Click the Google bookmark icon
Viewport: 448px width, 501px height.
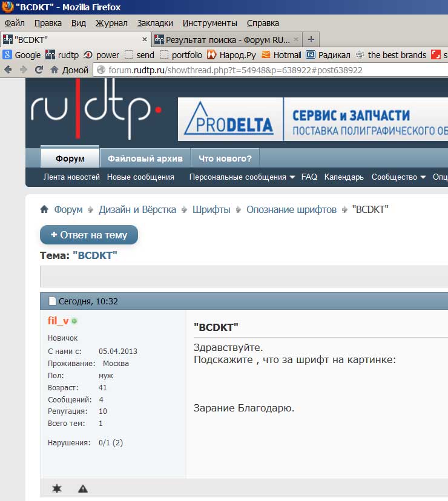coord(7,55)
